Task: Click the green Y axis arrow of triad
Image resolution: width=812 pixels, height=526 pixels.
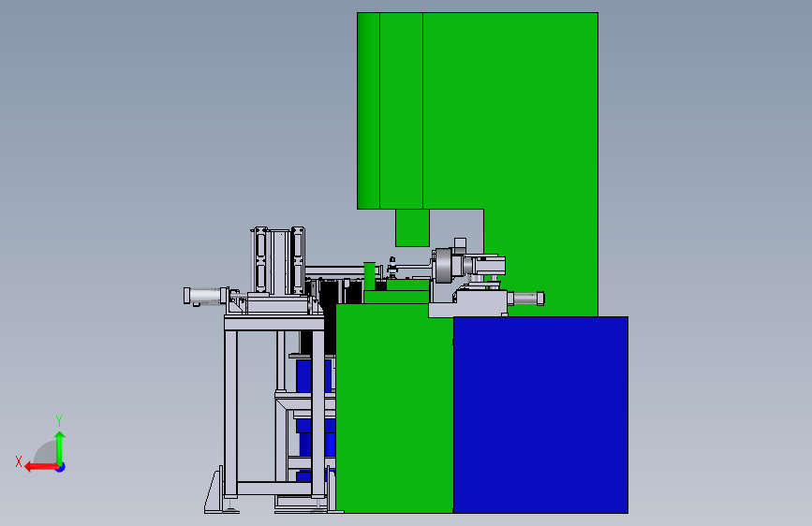Action: click(x=60, y=447)
